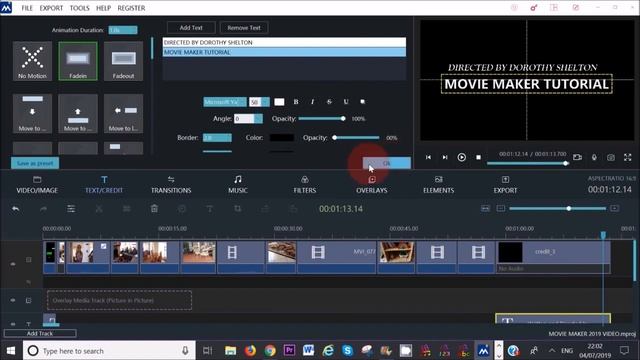The width and height of the screenshot is (640, 360).
Task: Open the VIDEO/IMAGE tab
Action: pos(37,184)
